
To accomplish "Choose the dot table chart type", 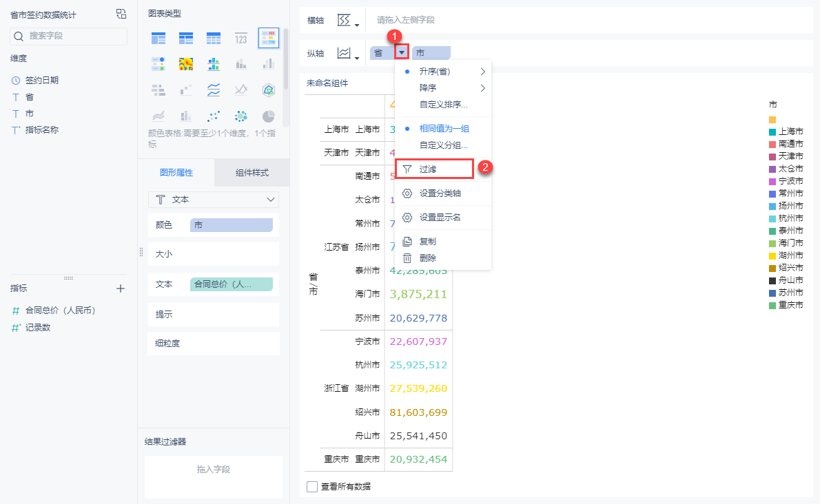I will [x=158, y=64].
